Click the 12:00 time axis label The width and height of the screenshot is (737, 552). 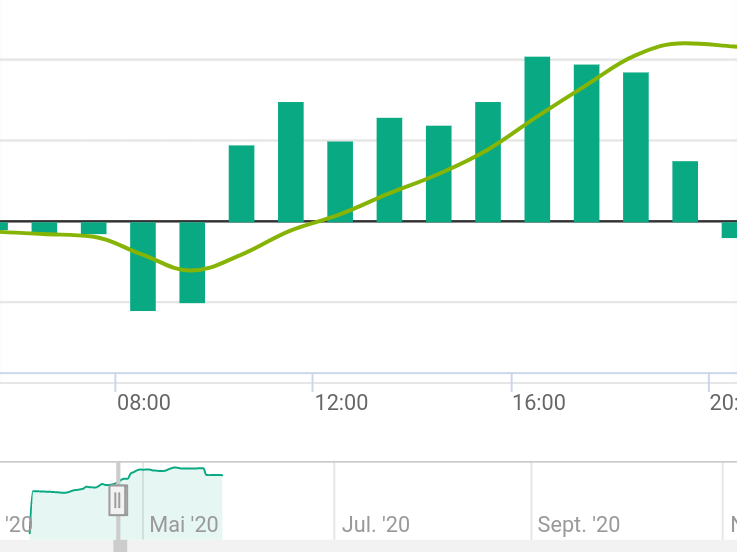[341, 403]
